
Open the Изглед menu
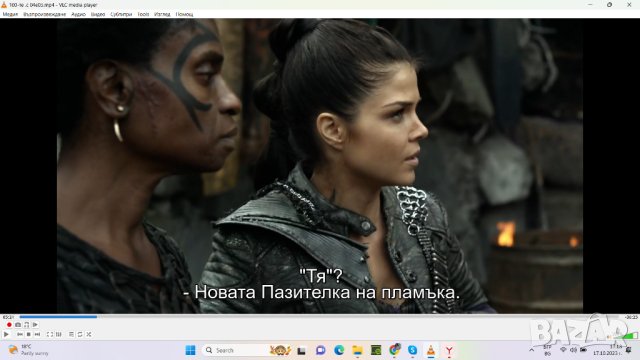pyautogui.click(x=162, y=14)
